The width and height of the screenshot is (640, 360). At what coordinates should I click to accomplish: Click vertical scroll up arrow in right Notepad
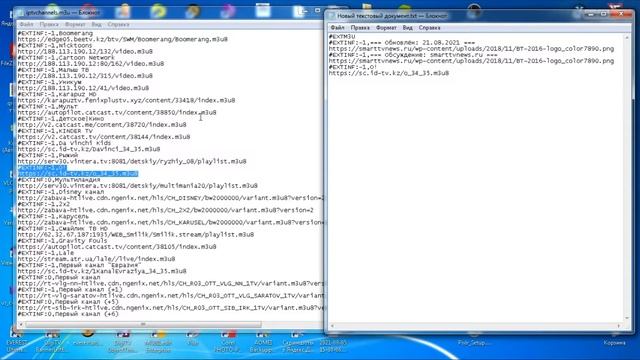627,38
